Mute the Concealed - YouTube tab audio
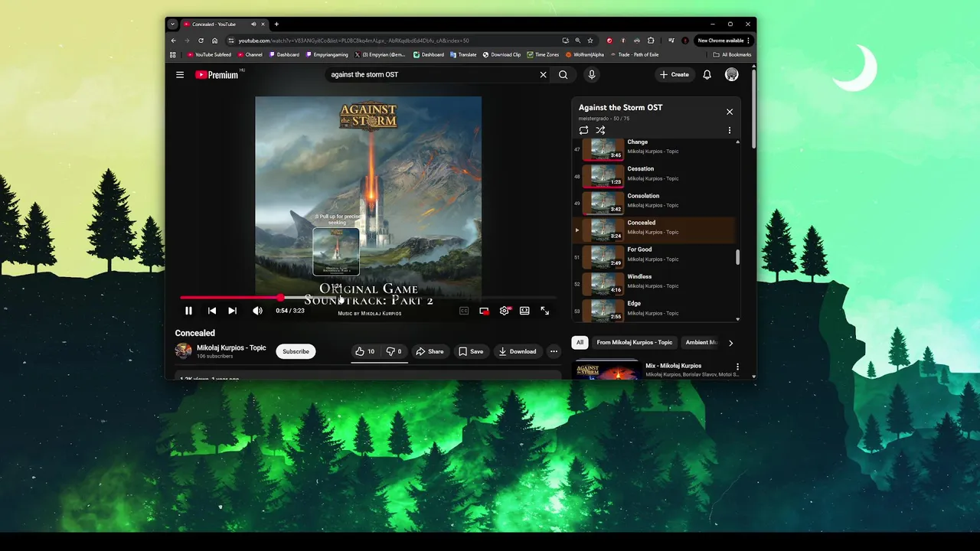Image resolution: width=980 pixels, height=551 pixels. pos(253,24)
